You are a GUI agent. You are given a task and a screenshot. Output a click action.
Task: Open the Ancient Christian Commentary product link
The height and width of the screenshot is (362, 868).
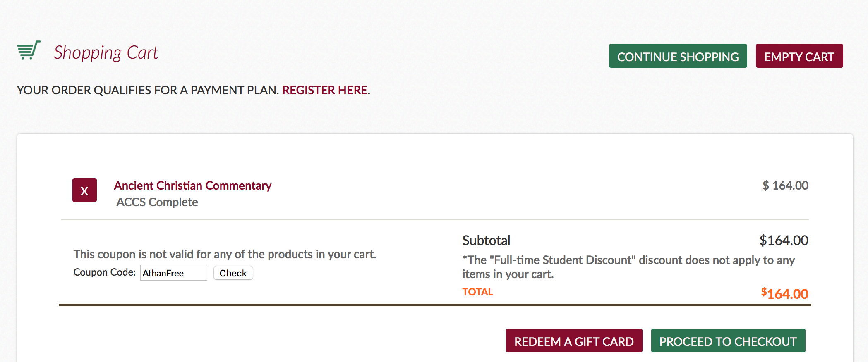(x=193, y=186)
